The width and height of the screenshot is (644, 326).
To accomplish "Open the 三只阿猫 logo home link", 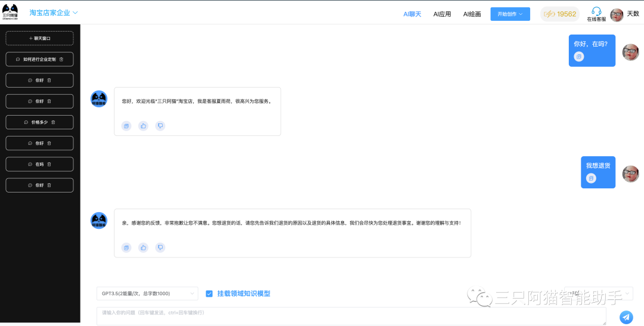I will [x=10, y=13].
